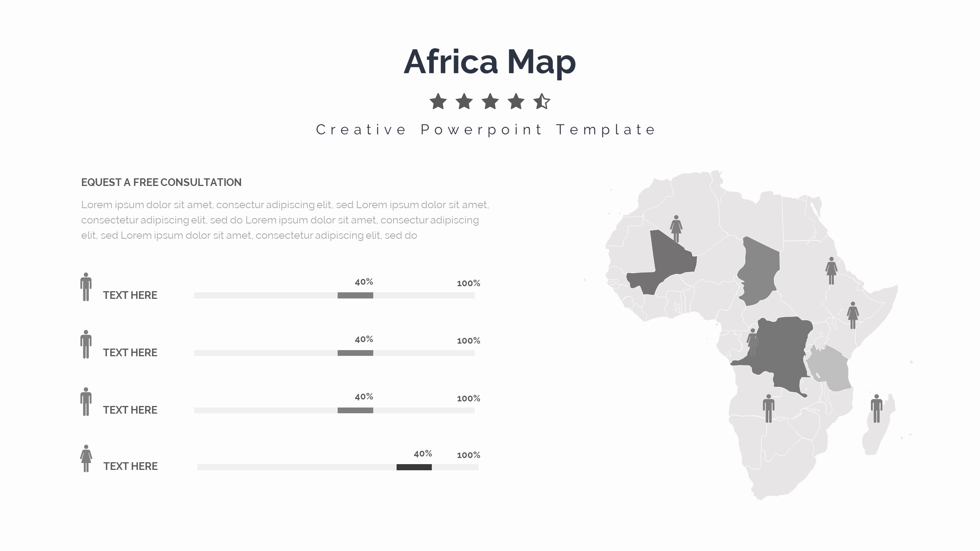Select the man icon on Madagascar island
This screenshot has width=980, height=551.
876,408
